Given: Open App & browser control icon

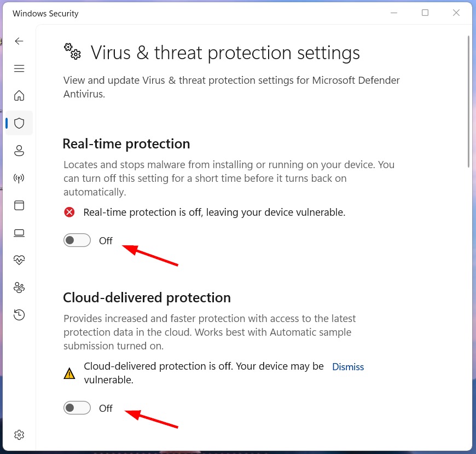Looking at the screenshot, I should (19, 205).
